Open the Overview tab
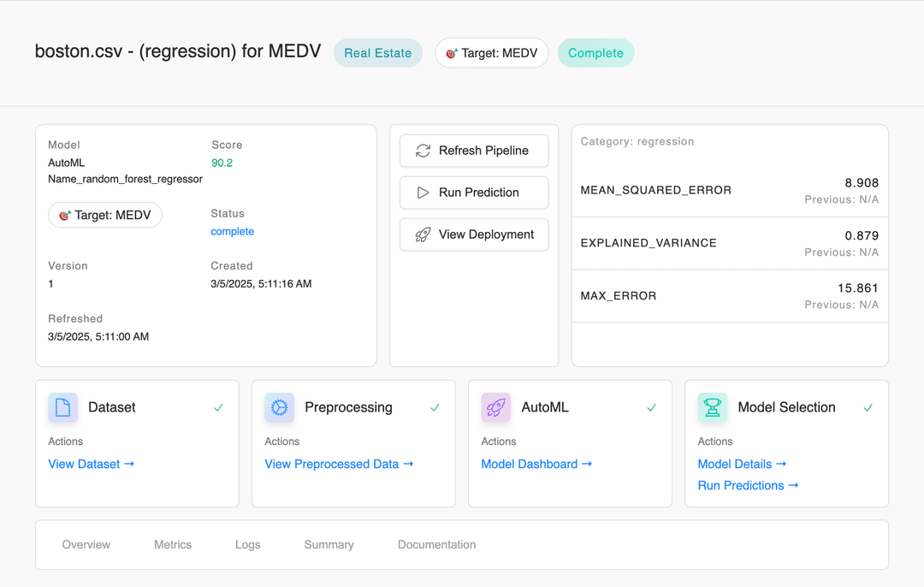The image size is (924, 587). pos(86,544)
